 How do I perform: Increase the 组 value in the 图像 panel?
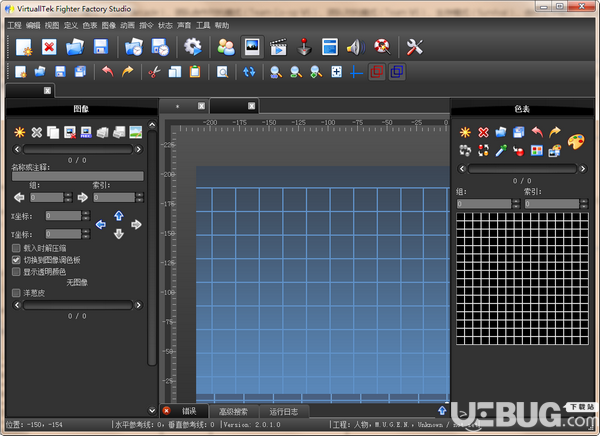coord(68,195)
